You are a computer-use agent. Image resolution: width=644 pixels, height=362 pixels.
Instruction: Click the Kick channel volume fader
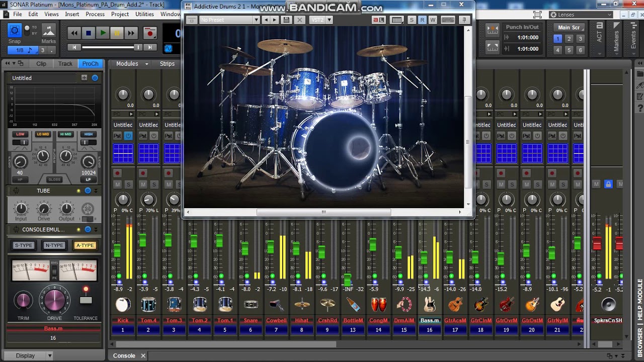tap(117, 250)
